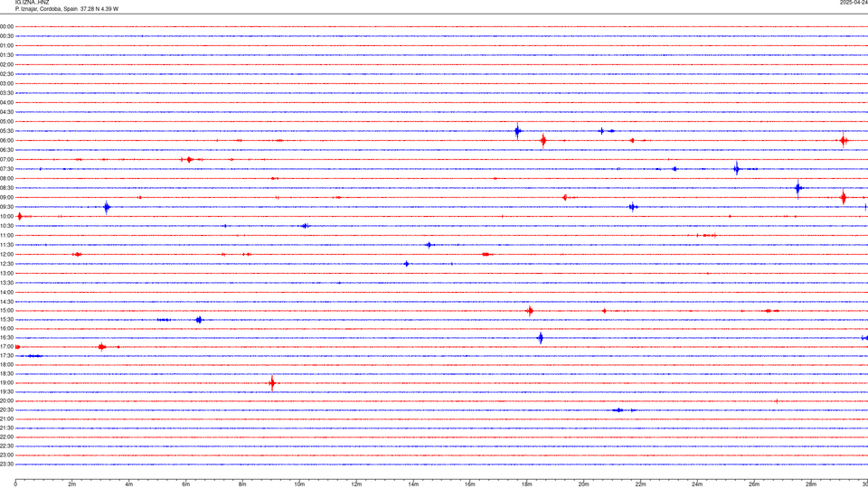Click the 11:30 row label

(6, 245)
